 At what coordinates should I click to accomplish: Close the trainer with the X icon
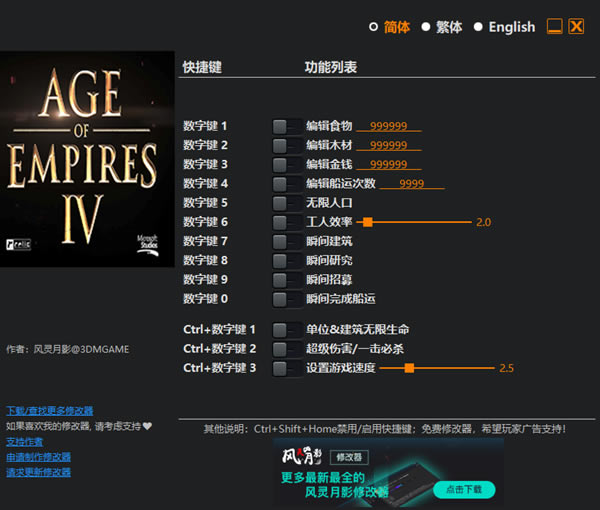click(576, 27)
